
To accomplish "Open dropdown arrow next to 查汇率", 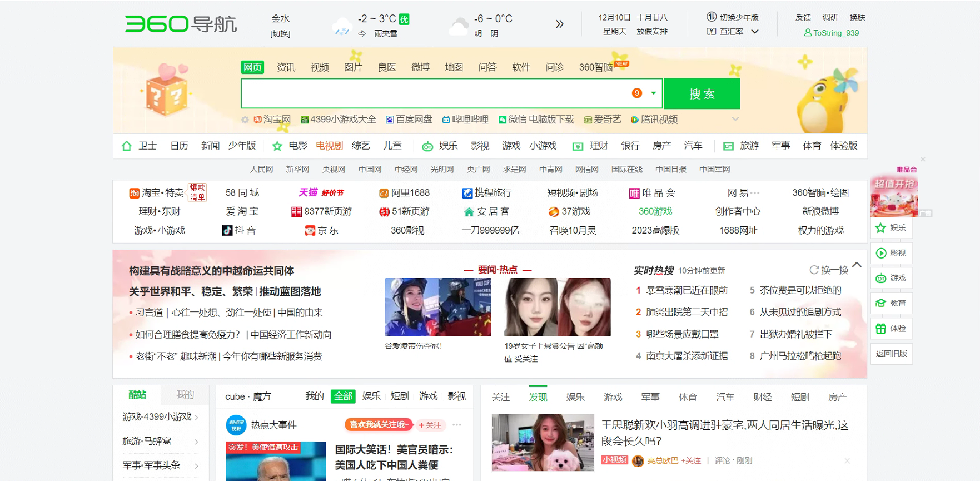I will [755, 32].
